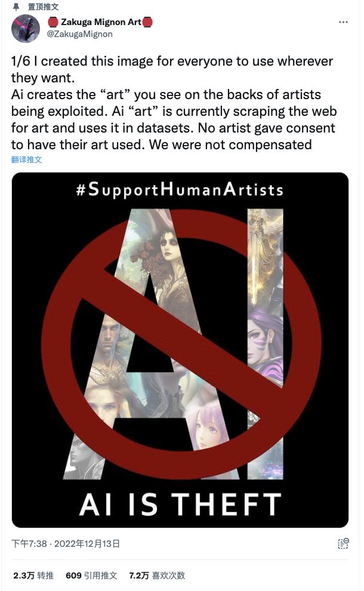Open the Zakuga Mignon profile avatar
This screenshot has height=591, width=364.
[26, 28]
